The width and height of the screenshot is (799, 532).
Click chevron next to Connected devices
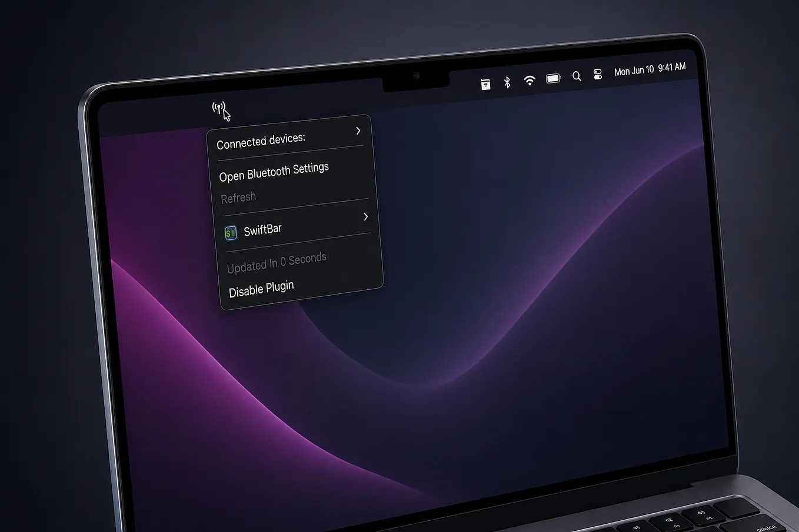coord(358,131)
